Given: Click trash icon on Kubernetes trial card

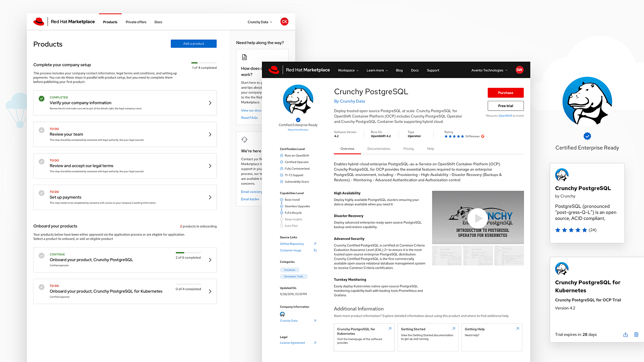Looking at the screenshot, I should click(x=636, y=335).
